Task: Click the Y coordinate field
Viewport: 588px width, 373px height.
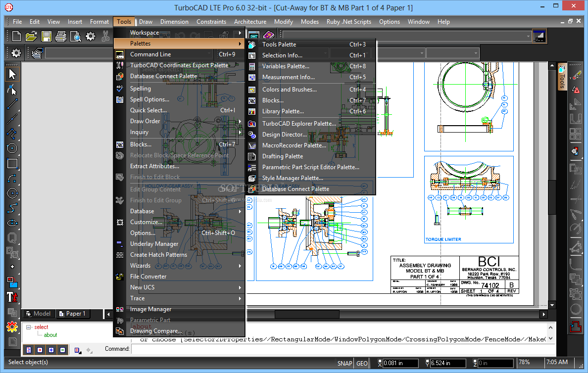Action: pos(448,363)
